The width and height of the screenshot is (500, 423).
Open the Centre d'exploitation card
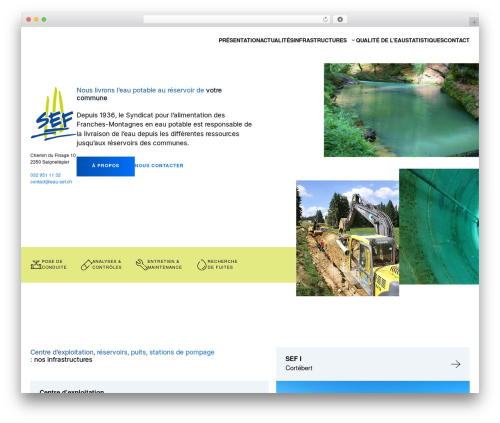(149, 387)
